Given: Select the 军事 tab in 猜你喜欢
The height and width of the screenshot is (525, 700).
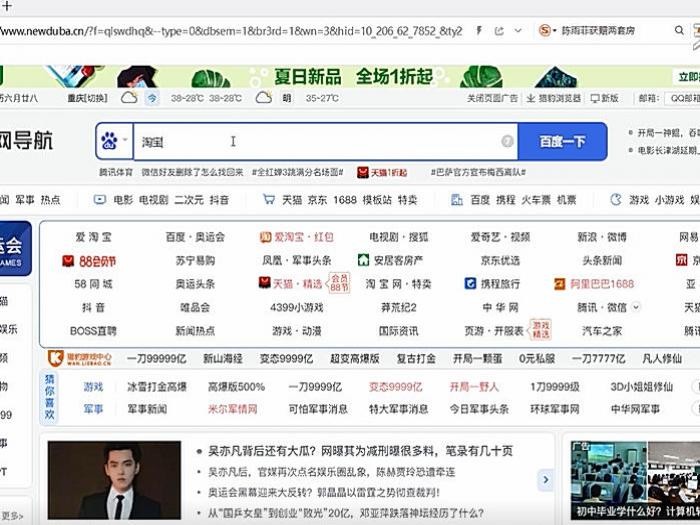Looking at the screenshot, I should [93, 409].
